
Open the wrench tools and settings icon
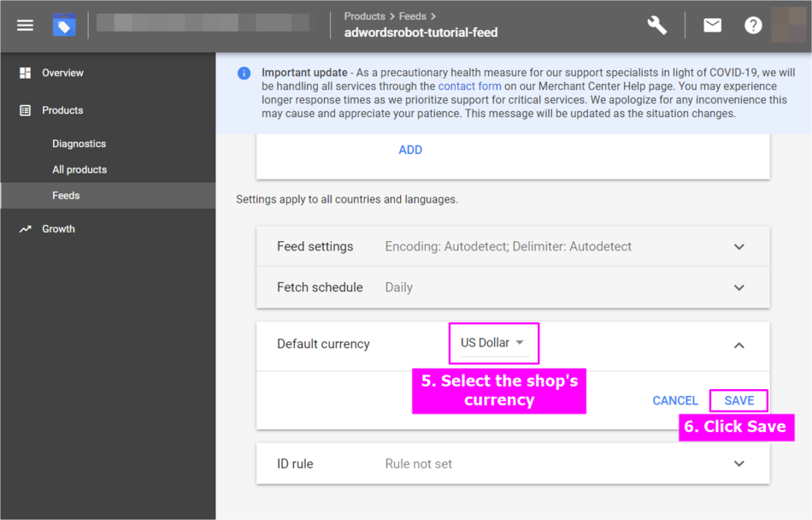tap(656, 26)
